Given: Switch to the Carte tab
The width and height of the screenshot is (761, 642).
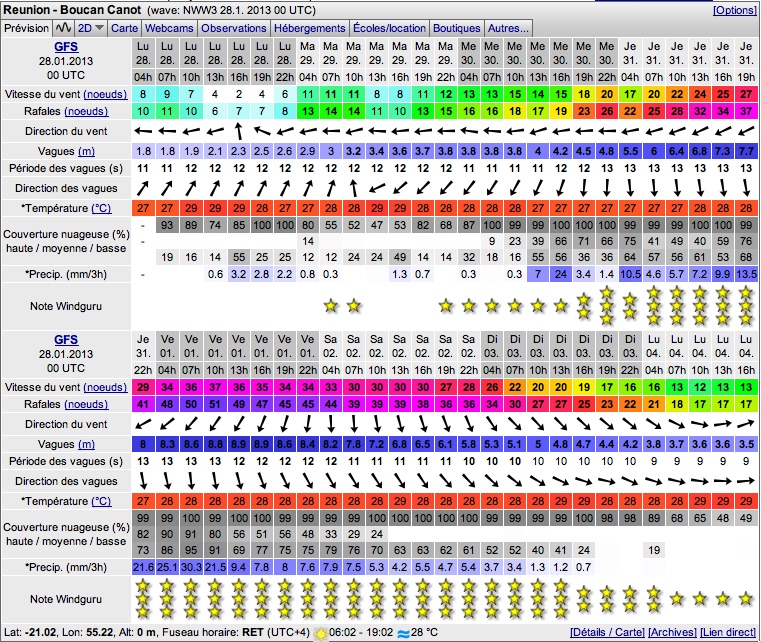Looking at the screenshot, I should coord(125,29).
